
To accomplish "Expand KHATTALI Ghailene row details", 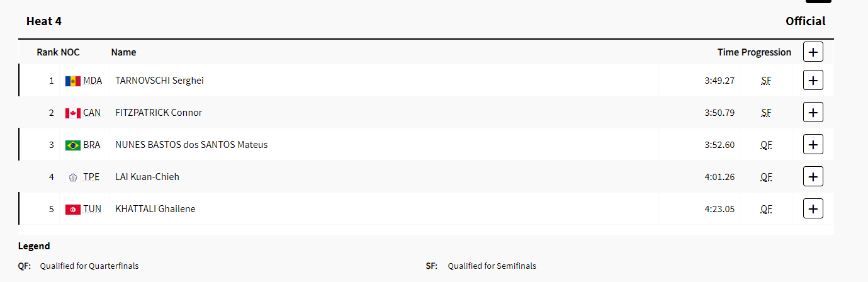I will [813, 209].
